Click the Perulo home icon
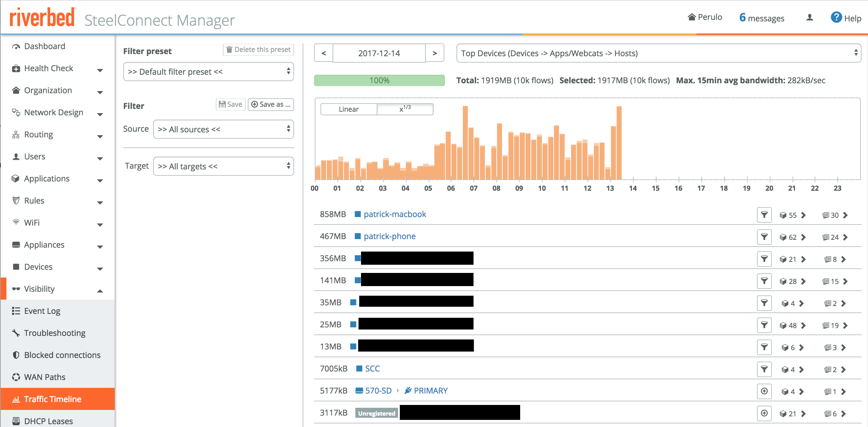Viewport: 868px width, 427px height. [x=691, y=17]
